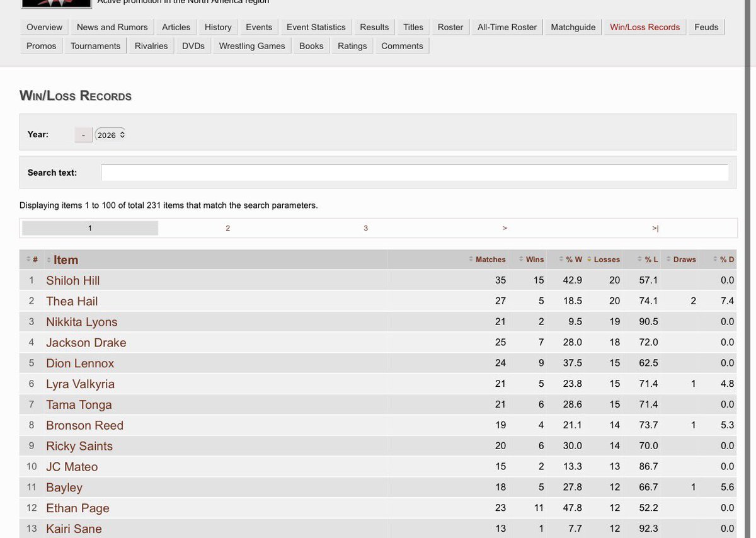Open the History tab
Image resolution: width=756 pixels, height=538 pixels.
click(x=218, y=27)
